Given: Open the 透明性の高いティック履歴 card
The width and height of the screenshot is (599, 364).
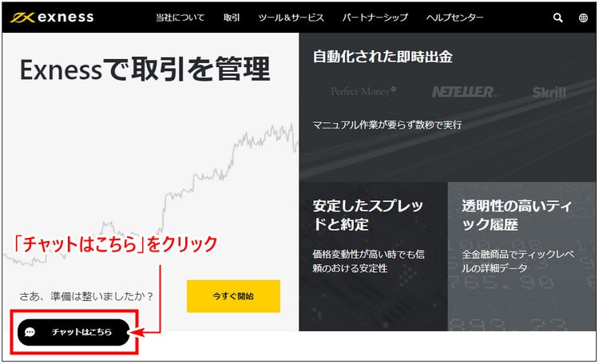Looking at the screenshot, I should pos(522,256).
